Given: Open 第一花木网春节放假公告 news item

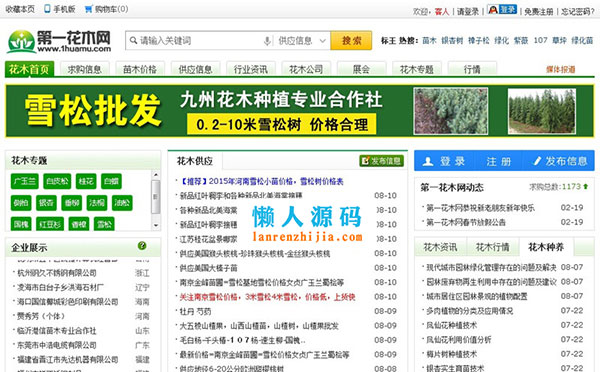Looking at the screenshot, I should coord(466,222).
